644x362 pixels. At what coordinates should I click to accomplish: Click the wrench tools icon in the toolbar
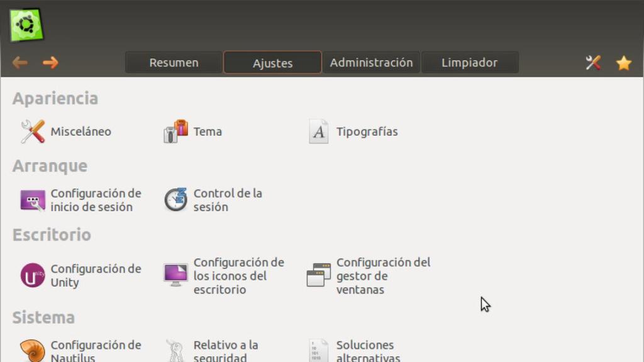coord(592,62)
